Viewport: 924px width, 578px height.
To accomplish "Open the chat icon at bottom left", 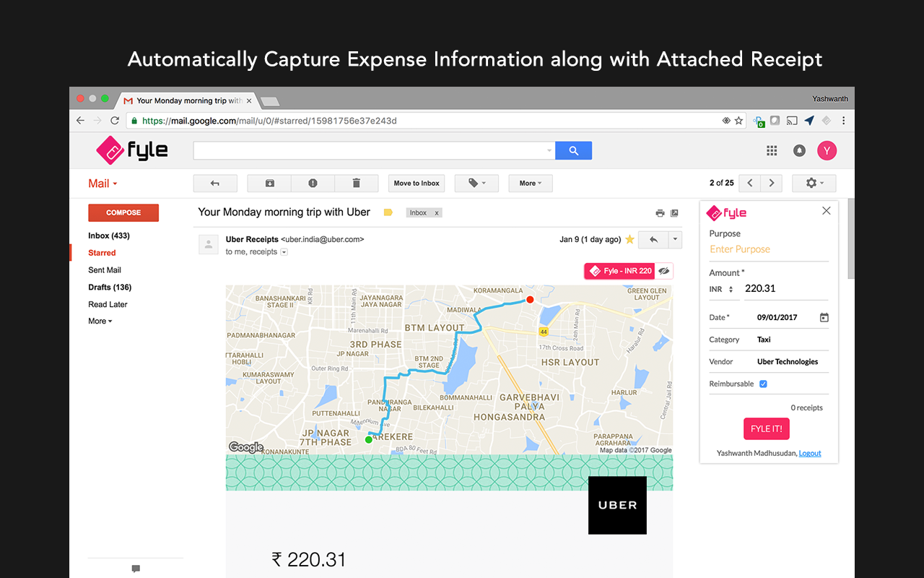I will (136, 569).
